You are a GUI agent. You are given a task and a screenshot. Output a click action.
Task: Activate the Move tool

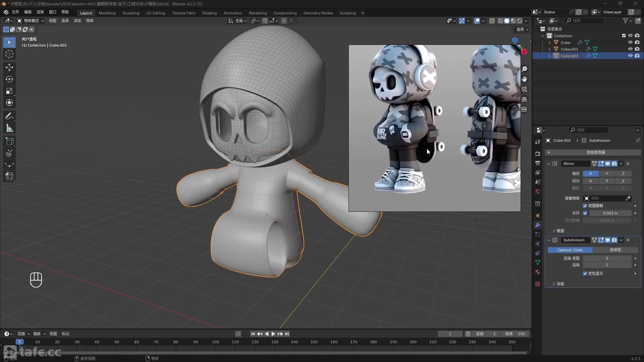(9, 67)
